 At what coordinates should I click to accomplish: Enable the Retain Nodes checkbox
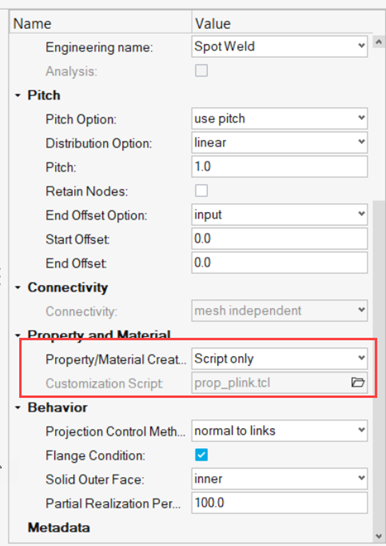[202, 191]
